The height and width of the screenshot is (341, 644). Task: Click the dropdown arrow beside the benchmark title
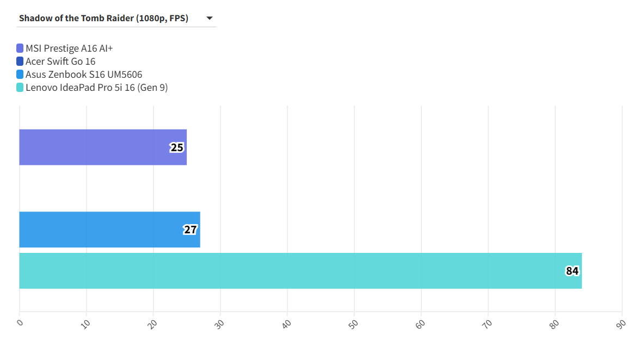(x=210, y=18)
